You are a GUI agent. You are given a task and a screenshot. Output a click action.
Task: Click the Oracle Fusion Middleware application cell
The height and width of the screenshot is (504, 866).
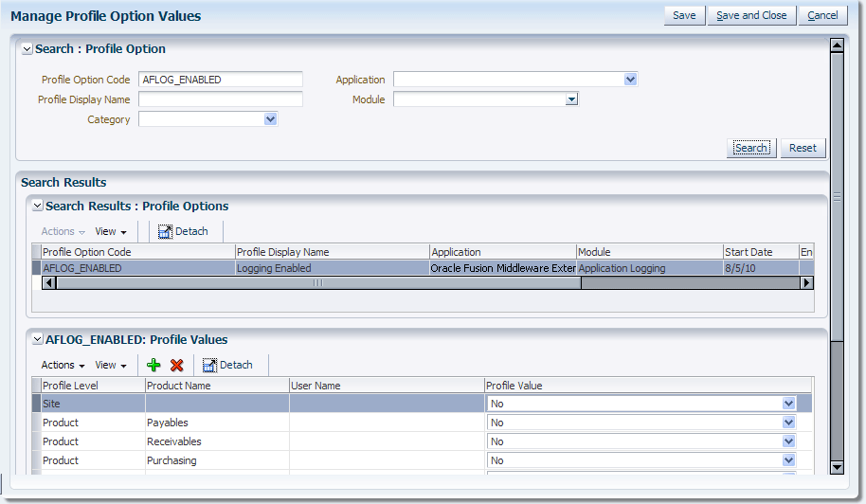[503, 268]
